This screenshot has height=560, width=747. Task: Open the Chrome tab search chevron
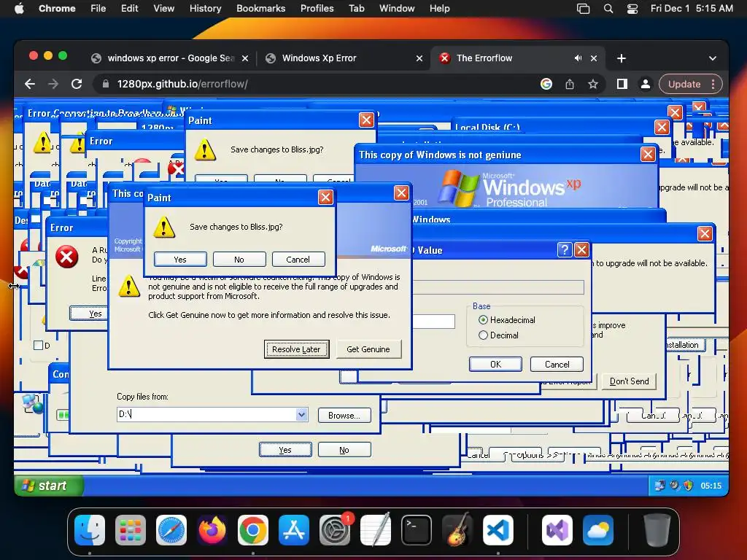click(x=712, y=58)
